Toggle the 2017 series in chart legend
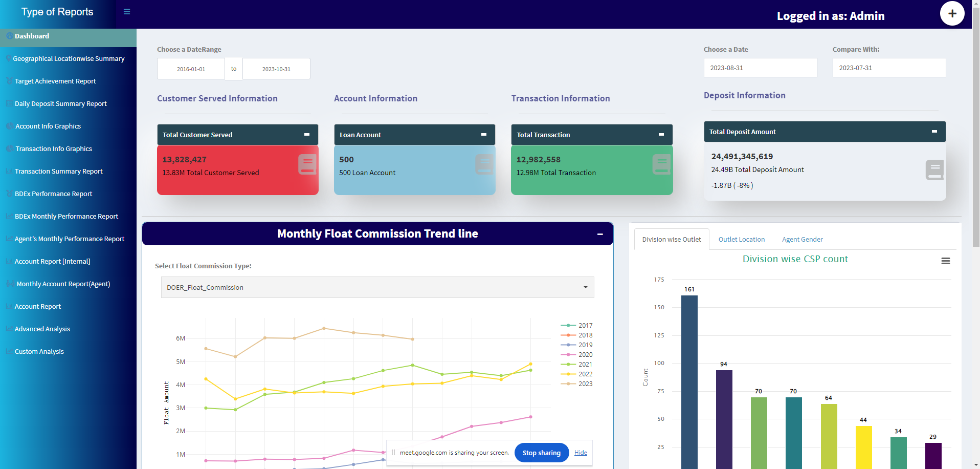The image size is (980, 469). point(576,325)
